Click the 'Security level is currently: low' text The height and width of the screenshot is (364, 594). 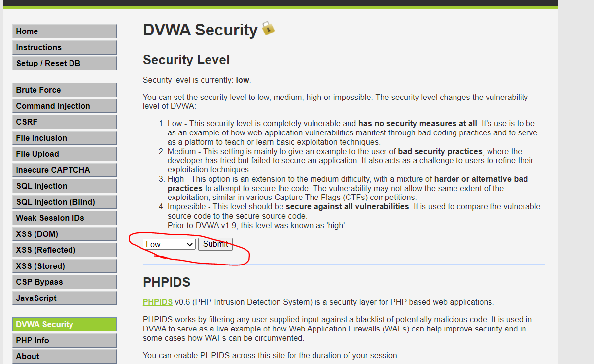click(197, 80)
